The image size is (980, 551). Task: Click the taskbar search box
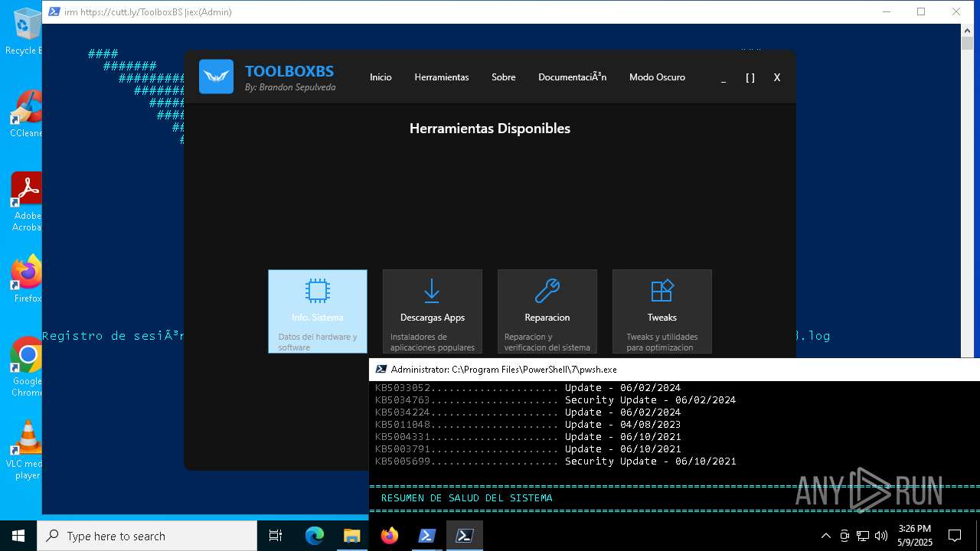coord(147,536)
